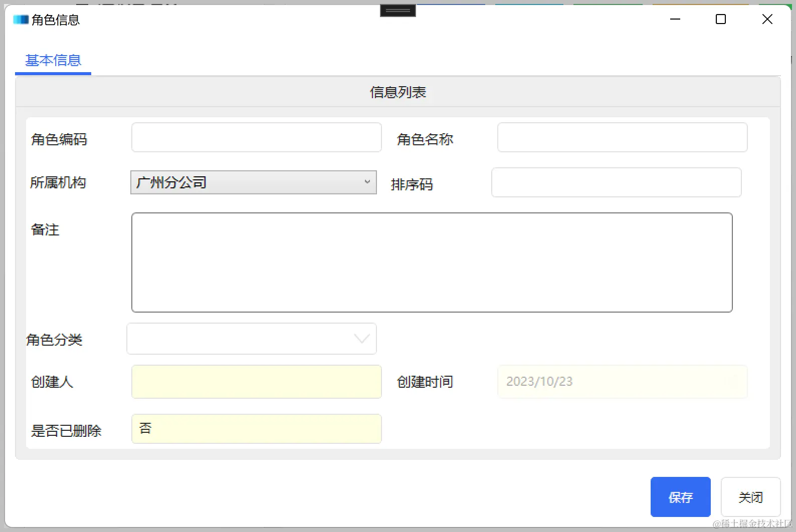The image size is (796, 532).
Task: Switch to the 基本信息 tab
Action: pyautogui.click(x=53, y=61)
